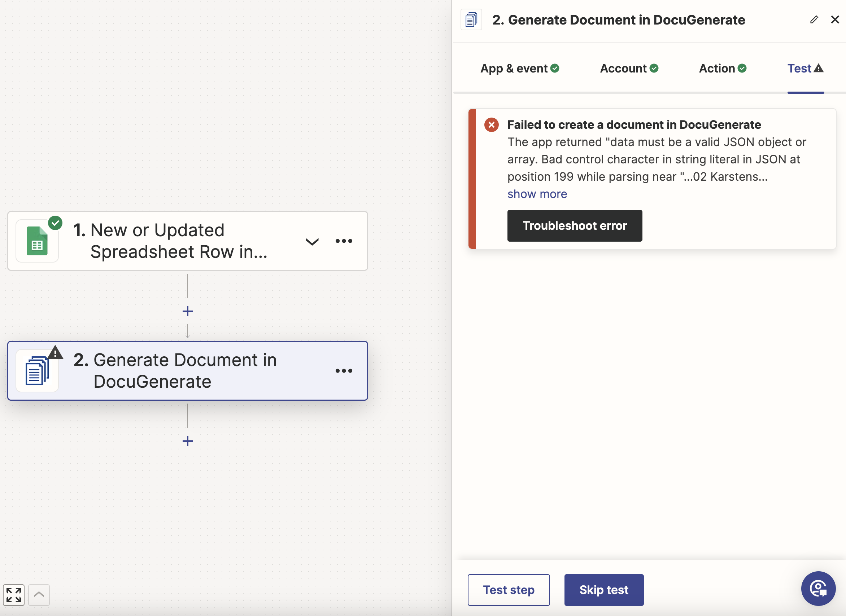846x616 pixels.
Task: Add a step after step 2
Action: pyautogui.click(x=187, y=441)
